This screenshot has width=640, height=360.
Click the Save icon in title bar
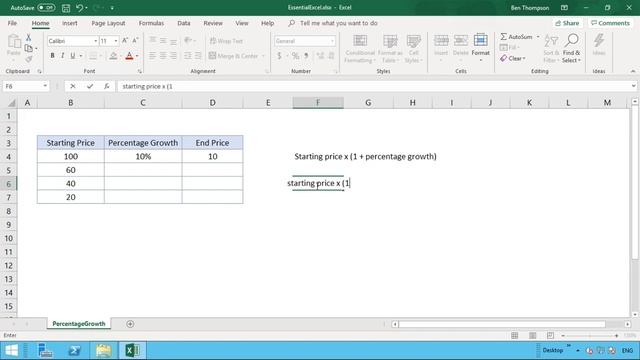click(x=66, y=8)
